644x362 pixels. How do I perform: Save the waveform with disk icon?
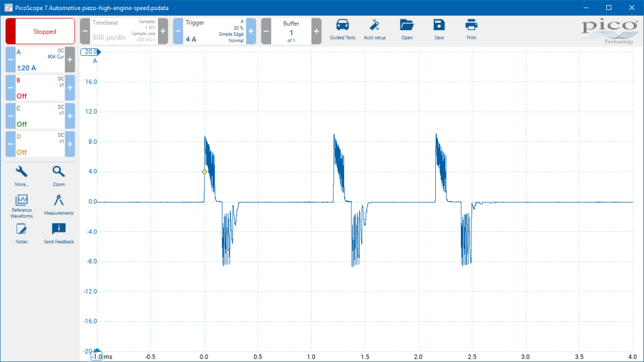[x=439, y=30]
